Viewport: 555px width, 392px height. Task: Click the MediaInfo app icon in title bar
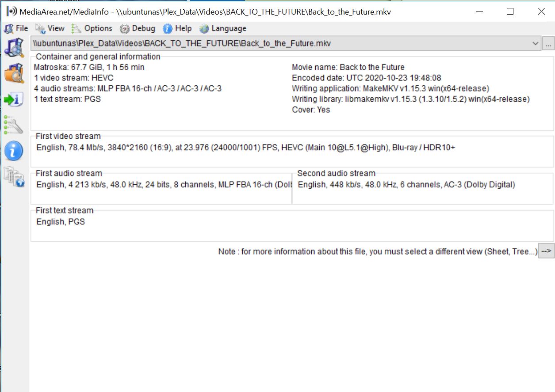11,11
